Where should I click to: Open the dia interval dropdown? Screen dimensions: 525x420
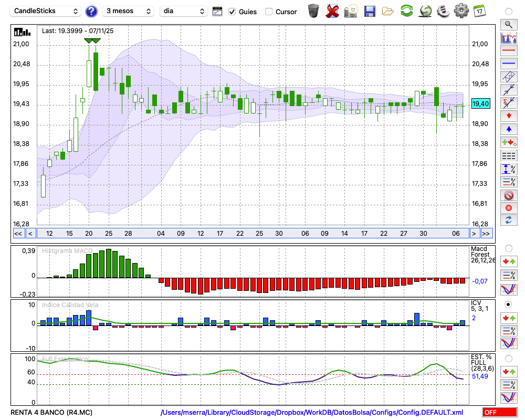tap(184, 11)
